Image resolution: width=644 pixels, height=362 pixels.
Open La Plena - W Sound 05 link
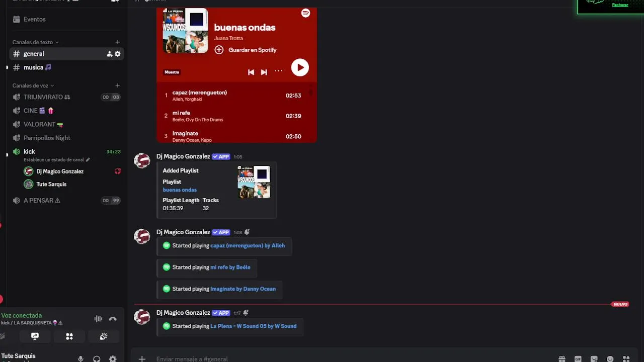(253, 326)
